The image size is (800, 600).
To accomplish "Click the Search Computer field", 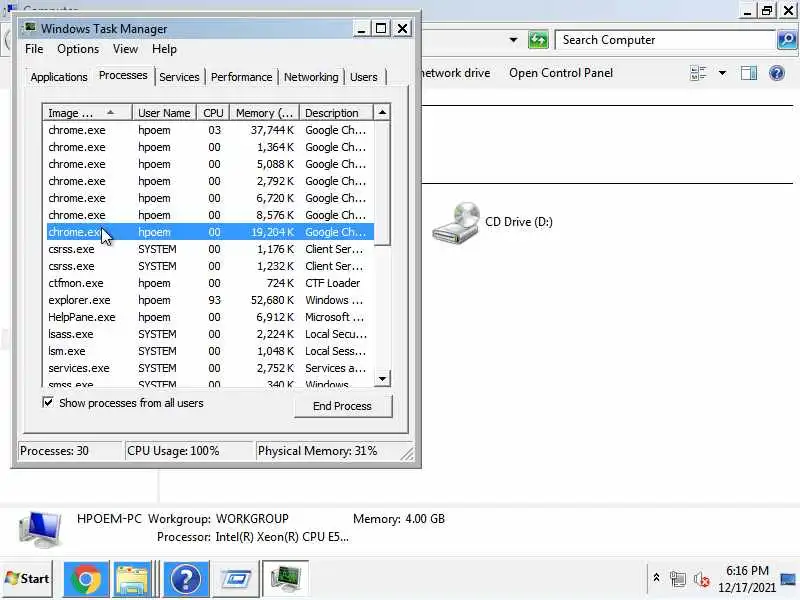I will coord(666,40).
